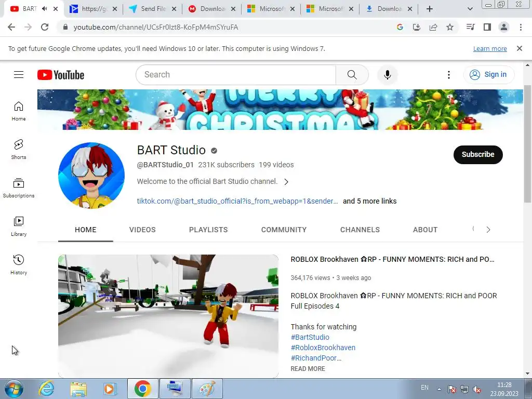
Task: View site information lock icon
Action: coord(65,27)
